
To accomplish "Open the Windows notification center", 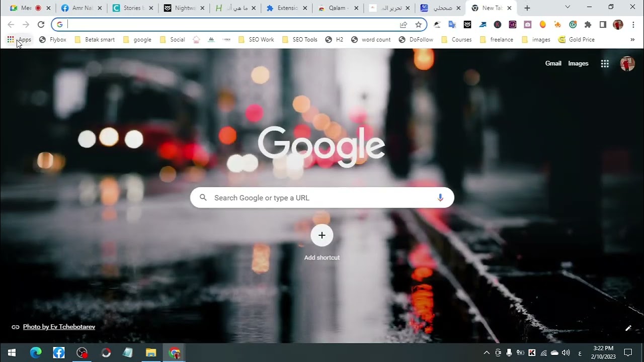I will pos(628,353).
